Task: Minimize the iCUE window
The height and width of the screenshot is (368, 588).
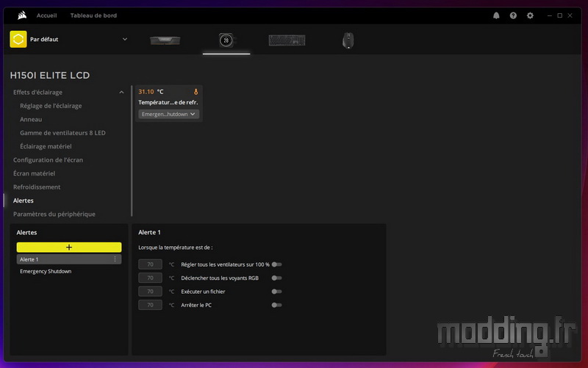Action: coord(549,15)
